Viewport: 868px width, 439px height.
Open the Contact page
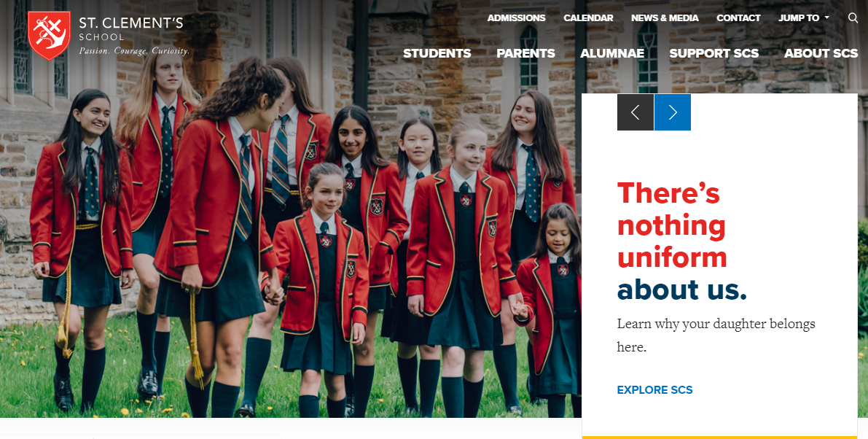(x=738, y=18)
